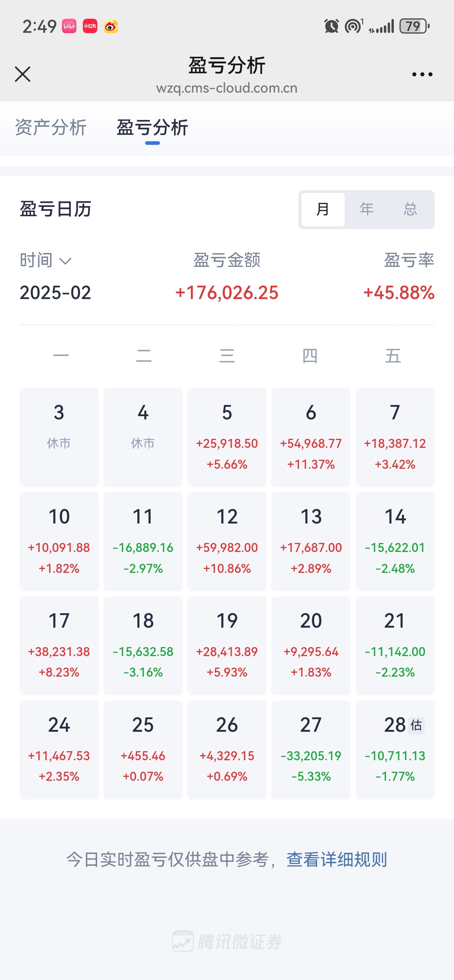Tap the Bilibili notification icon
The height and width of the screenshot is (980, 454).
(69, 26)
